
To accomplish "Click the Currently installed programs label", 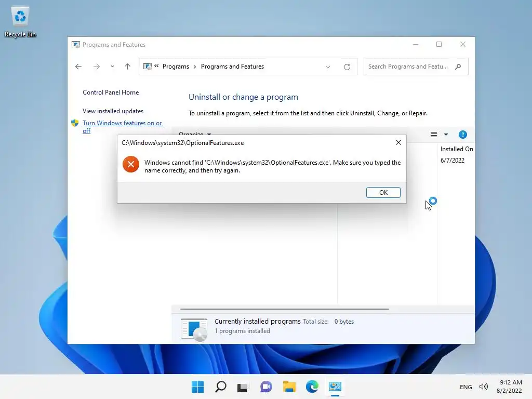I will tap(258, 321).
